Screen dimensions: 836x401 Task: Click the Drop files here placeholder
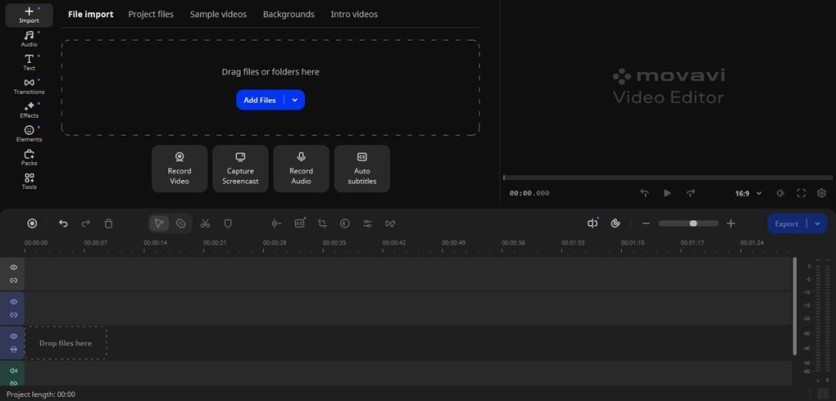(66, 343)
